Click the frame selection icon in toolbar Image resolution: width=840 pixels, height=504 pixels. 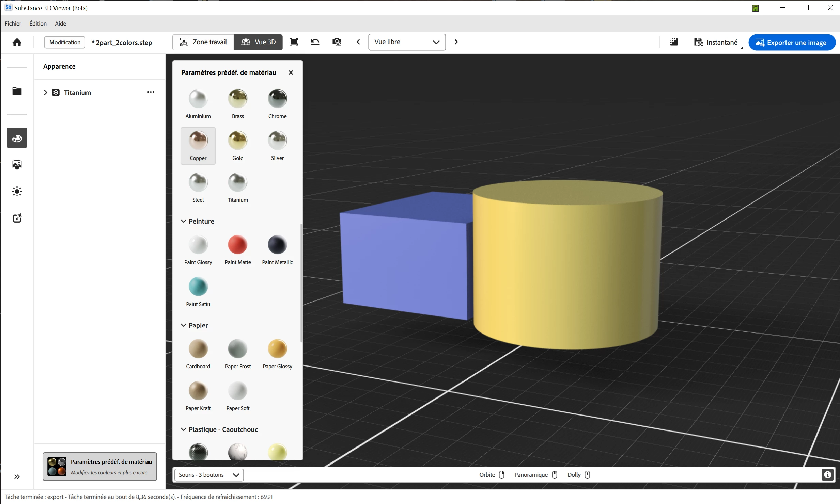(x=294, y=42)
